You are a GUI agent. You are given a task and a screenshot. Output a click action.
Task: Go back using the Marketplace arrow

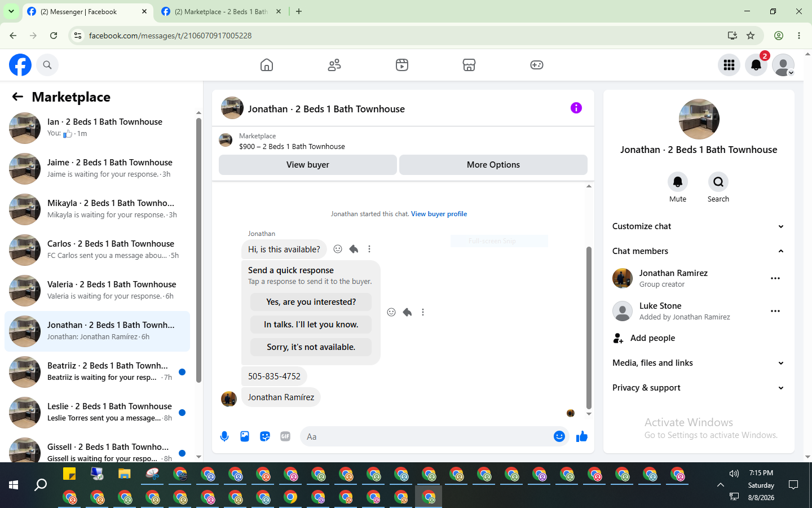coord(17,97)
